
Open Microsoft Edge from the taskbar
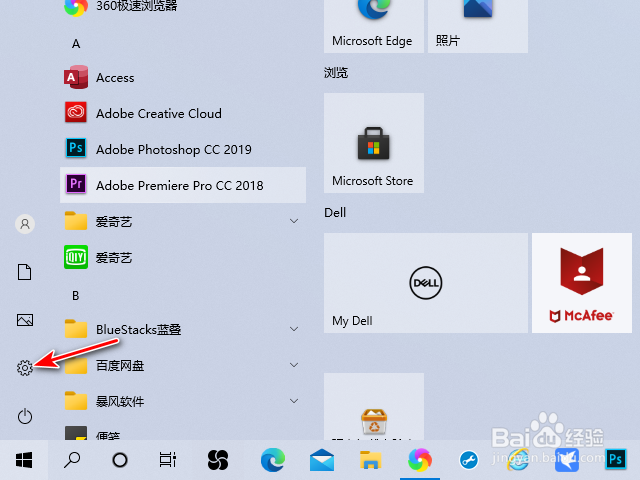pyautogui.click(x=273, y=460)
